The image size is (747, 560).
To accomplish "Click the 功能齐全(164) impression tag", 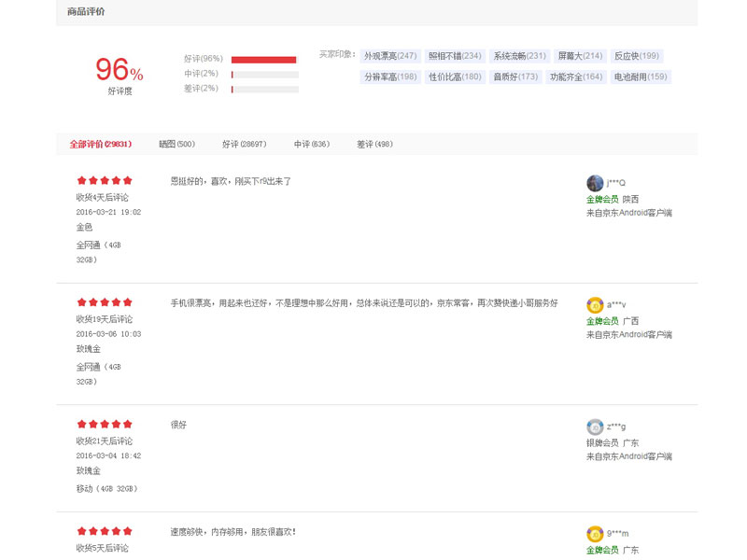I will pyautogui.click(x=576, y=77).
